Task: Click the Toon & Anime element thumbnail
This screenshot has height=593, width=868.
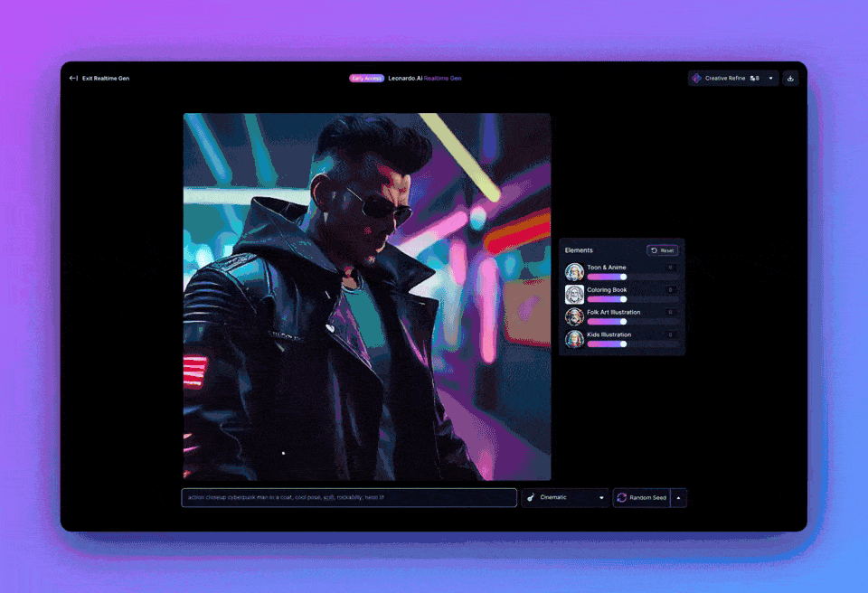Action: [x=574, y=272]
